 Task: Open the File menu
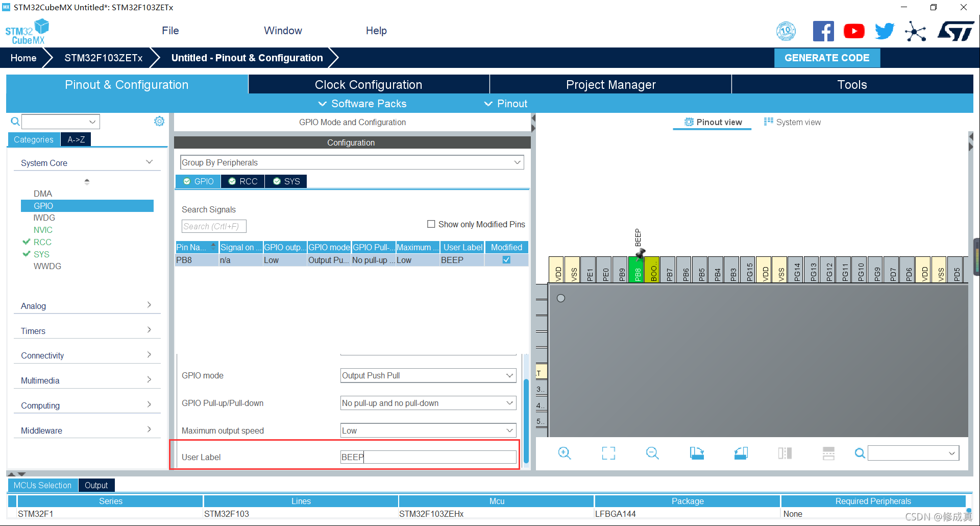(x=170, y=31)
